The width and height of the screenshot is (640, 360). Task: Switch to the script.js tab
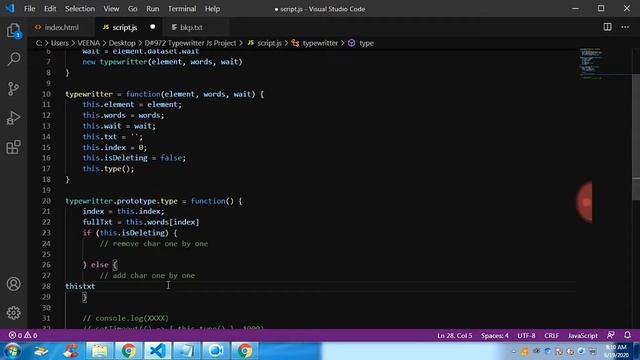click(129, 27)
